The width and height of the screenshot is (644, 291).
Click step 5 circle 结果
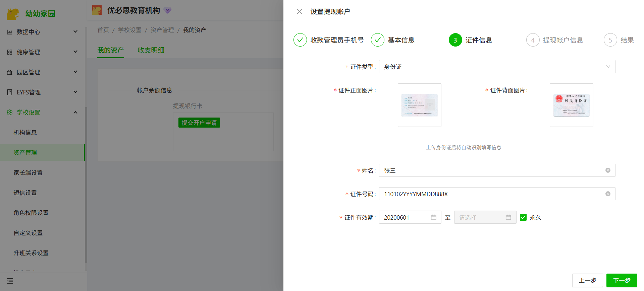pos(610,40)
